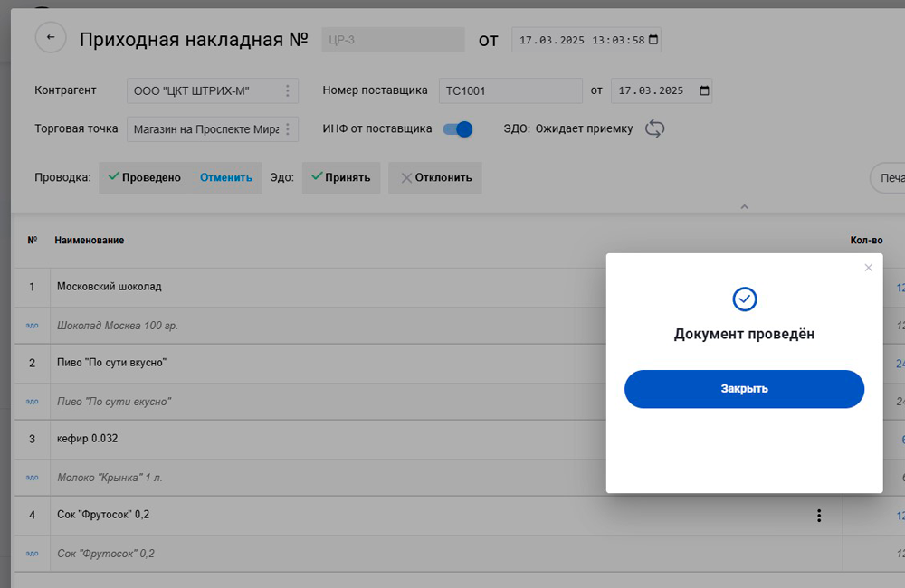Collapse the header panel with chevron

point(744,207)
